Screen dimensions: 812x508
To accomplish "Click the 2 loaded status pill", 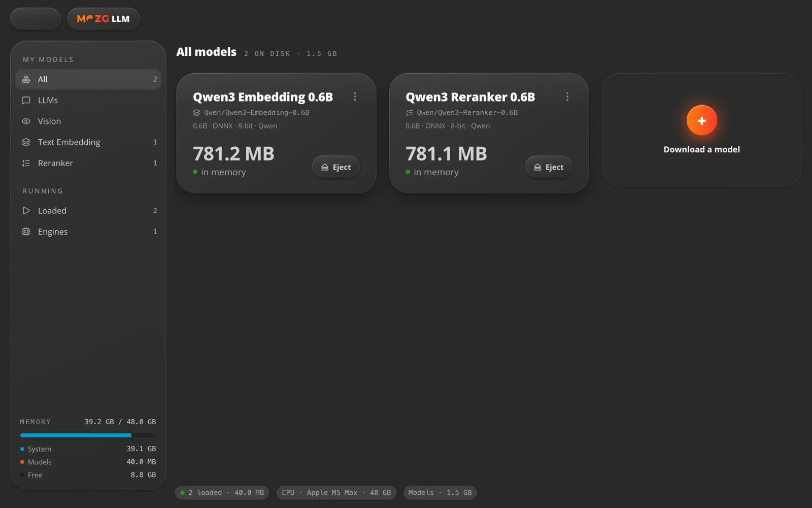I will coord(222,493).
